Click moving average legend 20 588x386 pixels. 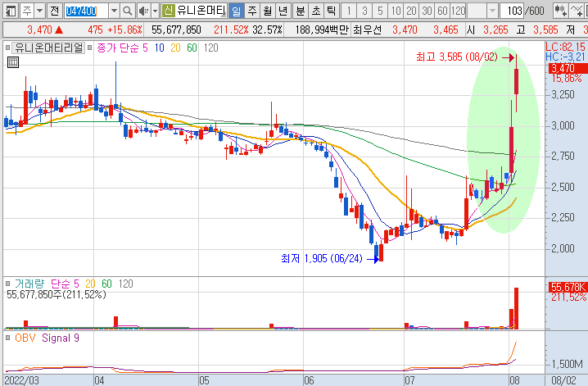click(x=175, y=48)
